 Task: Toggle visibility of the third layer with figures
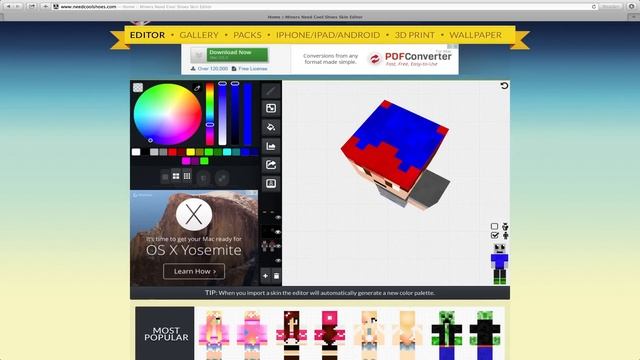coord(278,246)
